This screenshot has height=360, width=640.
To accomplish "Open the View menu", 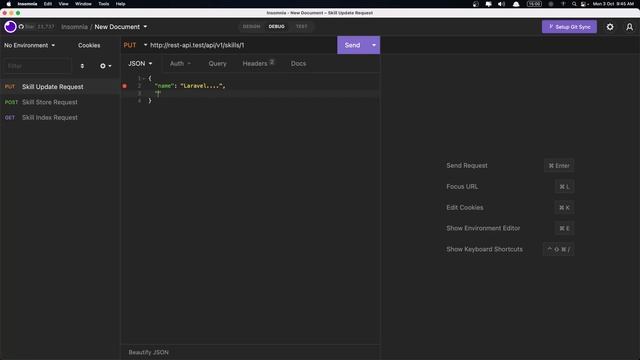I will pyautogui.click(x=63, y=4).
